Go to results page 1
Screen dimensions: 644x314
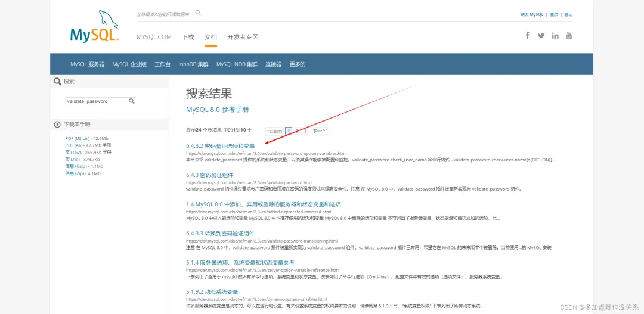[x=289, y=131]
